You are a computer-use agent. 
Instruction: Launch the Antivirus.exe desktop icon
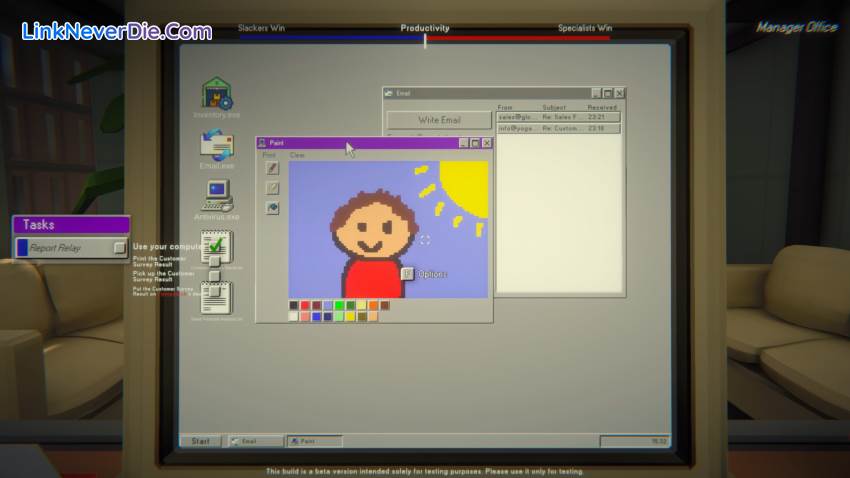pyautogui.click(x=217, y=194)
